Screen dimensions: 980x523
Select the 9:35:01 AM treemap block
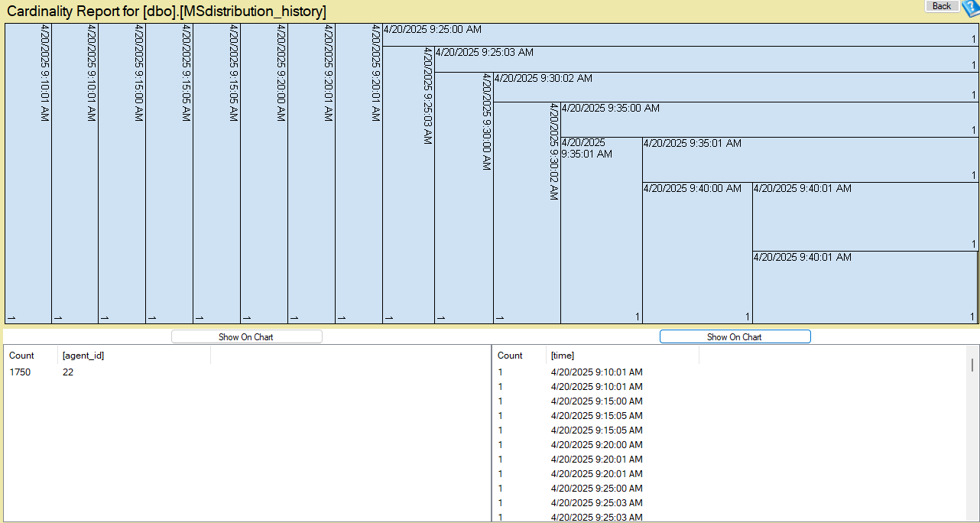pos(599,229)
